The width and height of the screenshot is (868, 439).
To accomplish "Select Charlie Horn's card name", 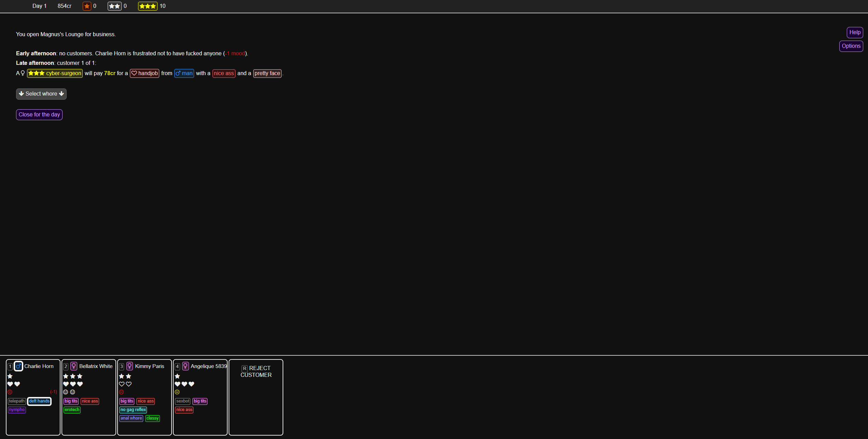I will [39, 366].
